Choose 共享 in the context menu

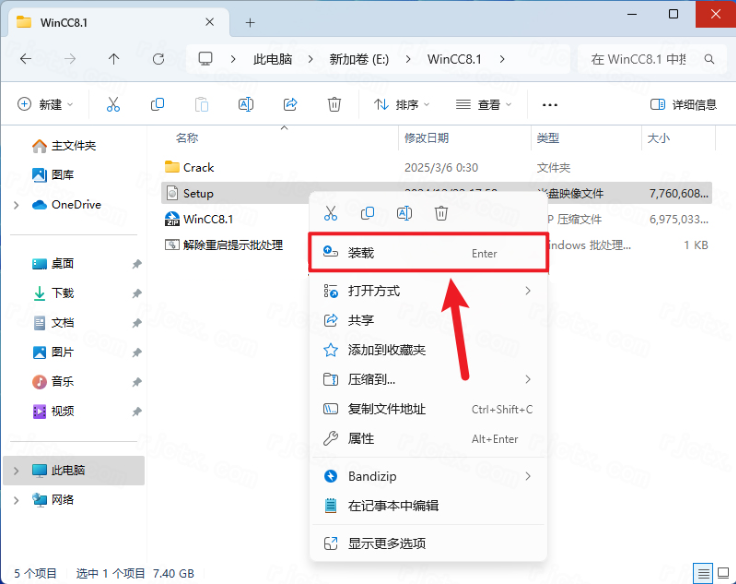click(428, 321)
